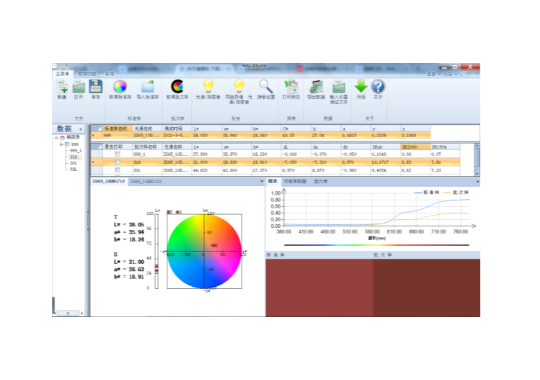Click the sample point on the a*b* color wheel
Image resolution: width=540 pixels, height=380 pixels.
point(214,245)
